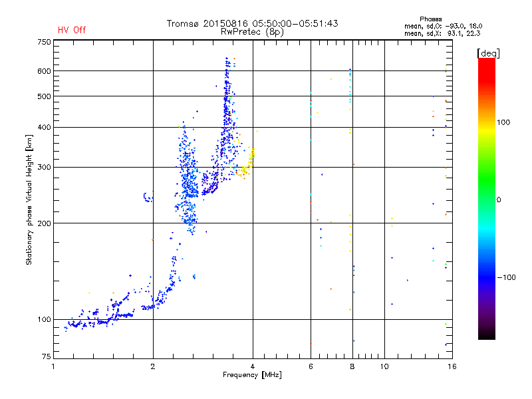Click the Frequency [MHz] axis label
The width and height of the screenshot is (532, 399).
point(252,375)
